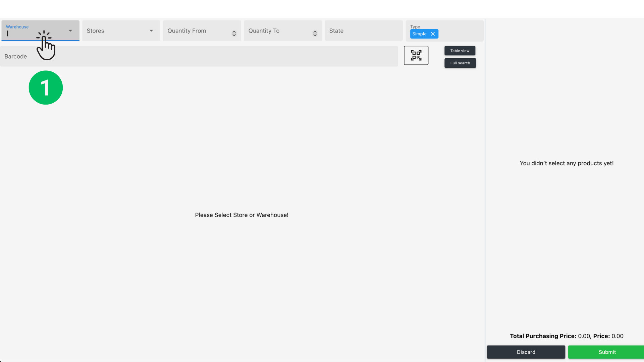
Task: Discard the current selection
Action: point(526,352)
